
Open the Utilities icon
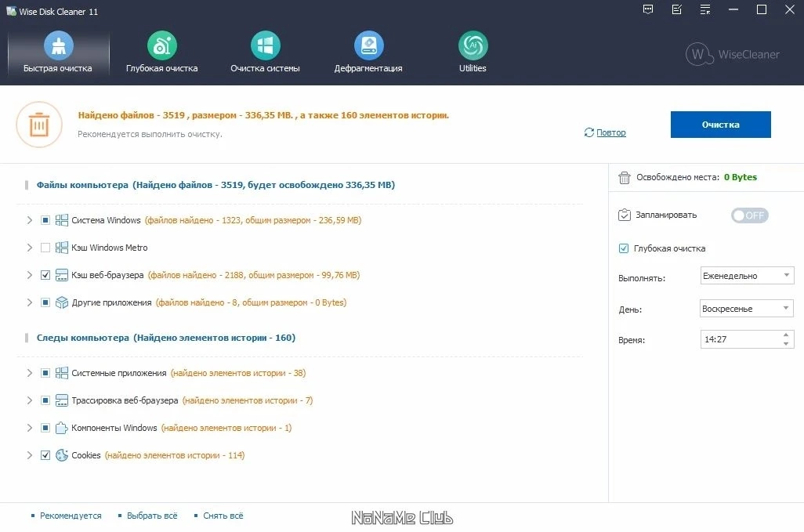473,46
